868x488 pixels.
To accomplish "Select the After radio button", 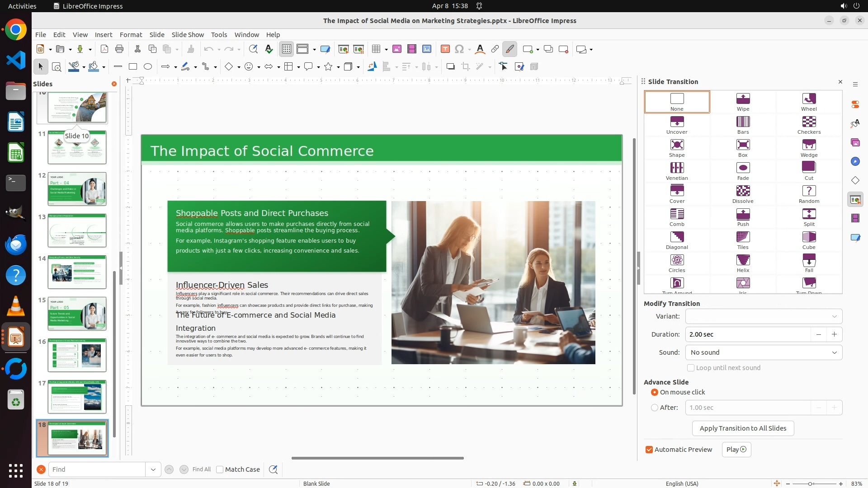I will pos(655,408).
